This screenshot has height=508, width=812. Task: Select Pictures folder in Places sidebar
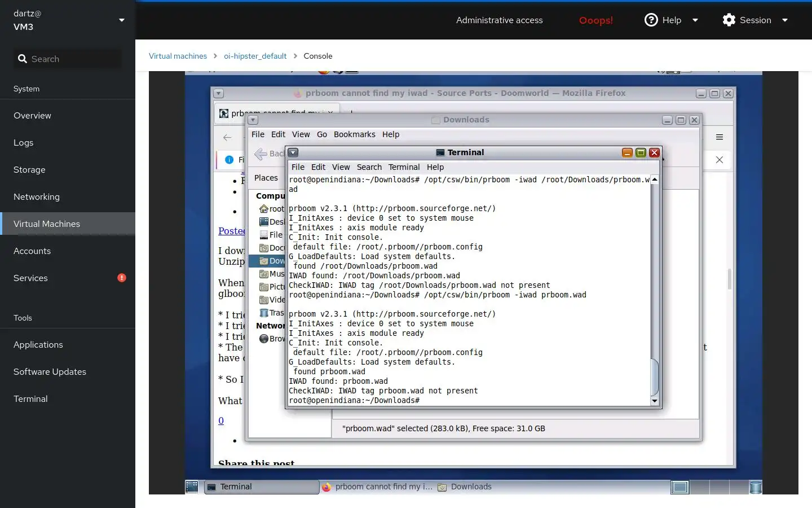[272, 287]
